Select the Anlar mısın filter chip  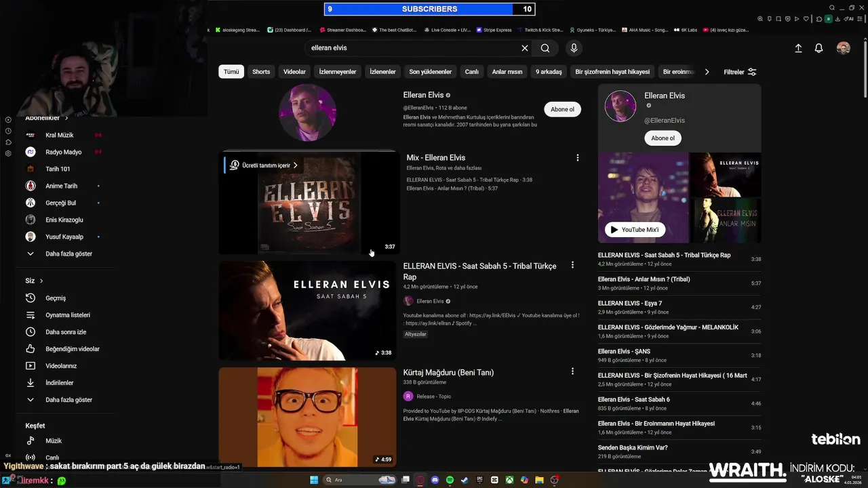[507, 72]
